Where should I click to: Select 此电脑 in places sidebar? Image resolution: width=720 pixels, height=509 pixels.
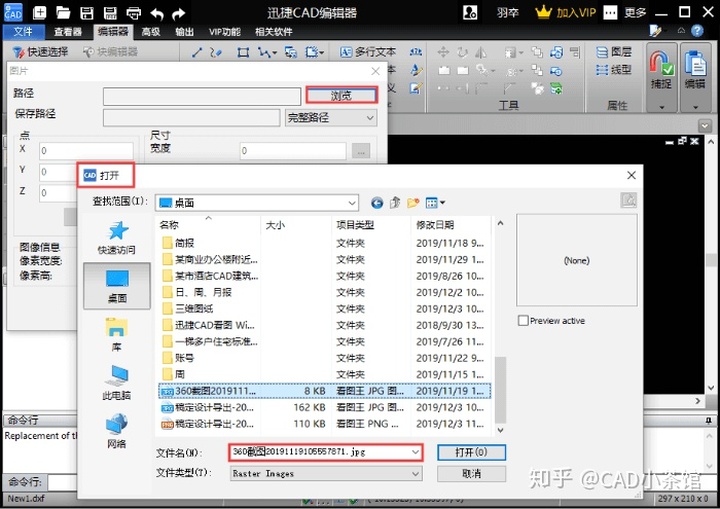[117, 382]
